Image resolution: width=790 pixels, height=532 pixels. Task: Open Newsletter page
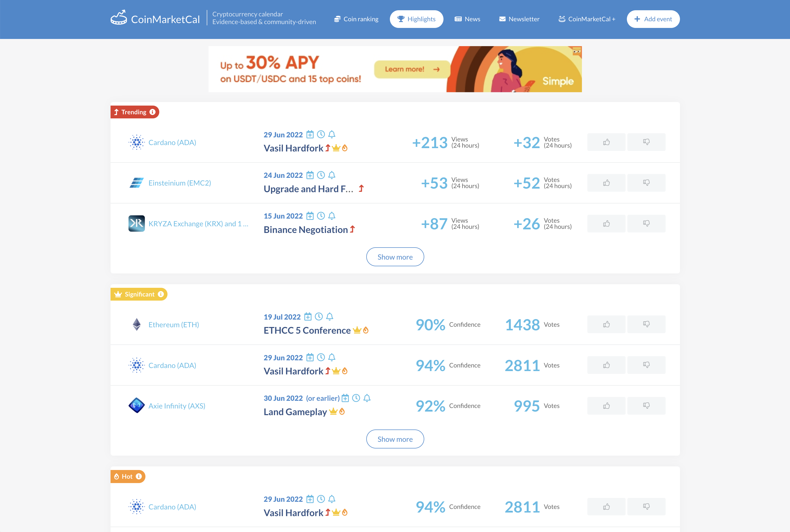(x=519, y=19)
